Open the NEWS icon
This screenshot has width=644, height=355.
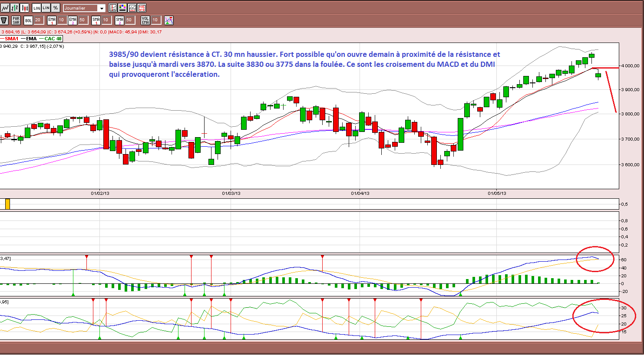click(x=142, y=8)
